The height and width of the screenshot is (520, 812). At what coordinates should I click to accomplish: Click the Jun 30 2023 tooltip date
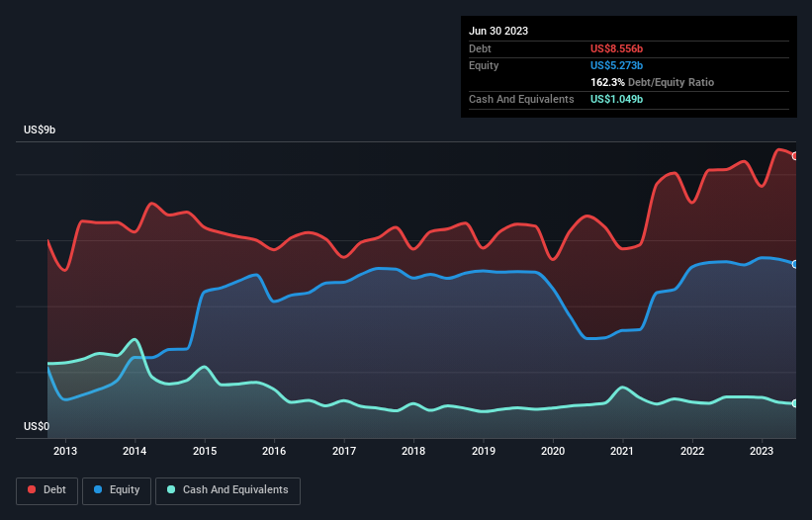pyautogui.click(x=498, y=31)
